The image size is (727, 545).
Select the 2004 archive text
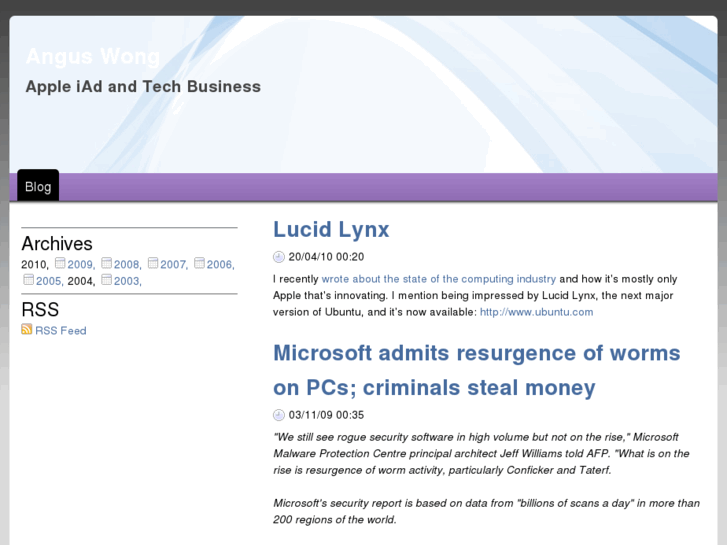point(81,281)
